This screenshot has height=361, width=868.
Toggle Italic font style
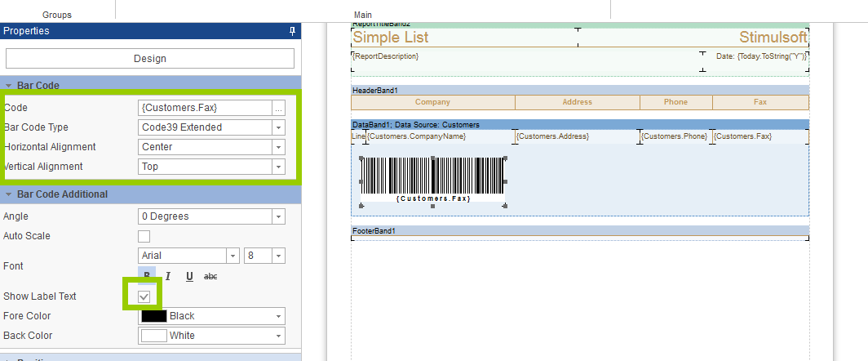(168, 275)
